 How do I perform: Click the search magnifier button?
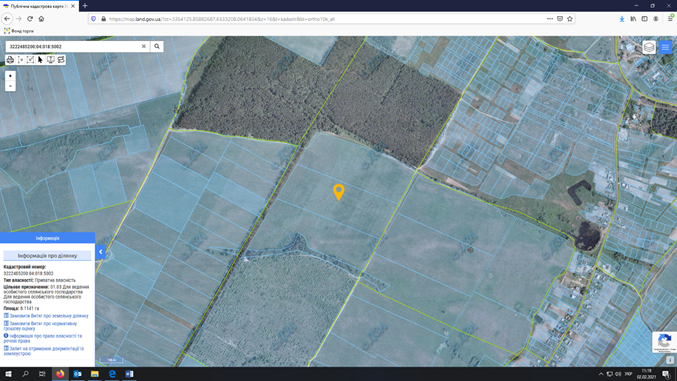point(157,46)
